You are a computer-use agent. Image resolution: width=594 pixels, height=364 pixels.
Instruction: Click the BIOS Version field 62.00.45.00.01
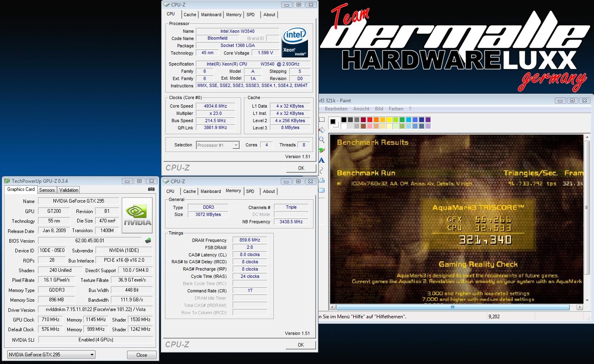click(x=90, y=241)
